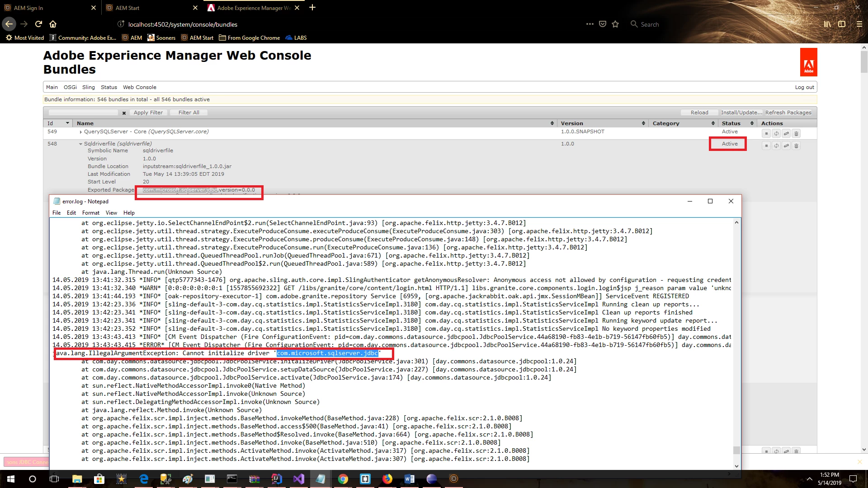Refresh package imports for QuerySQLServer bundle
868x488 pixels.
[776, 134]
